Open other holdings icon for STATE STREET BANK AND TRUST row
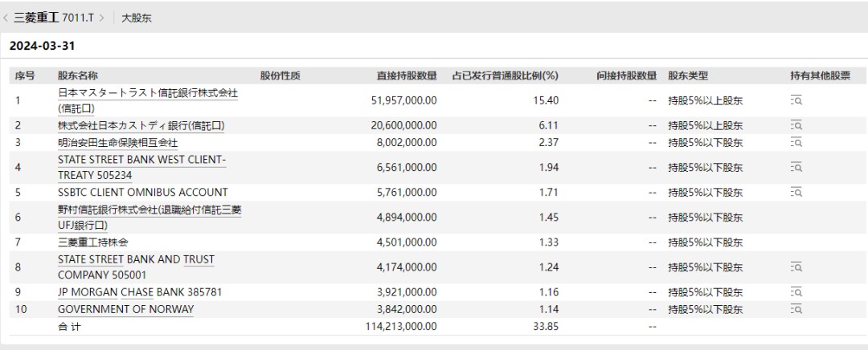Image resolution: width=868 pixels, height=350 pixels. pyautogui.click(x=796, y=267)
